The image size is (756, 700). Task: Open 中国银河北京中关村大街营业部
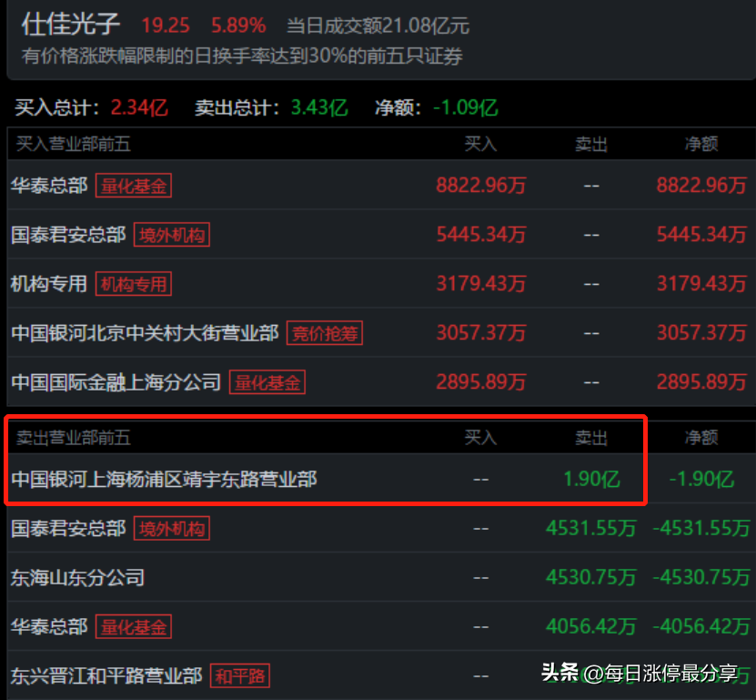[x=145, y=333]
